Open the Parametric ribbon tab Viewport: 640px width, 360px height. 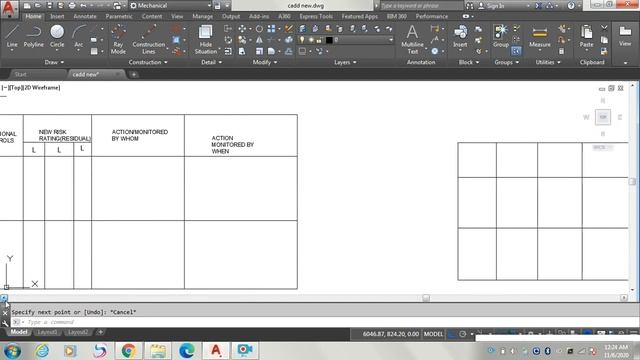tap(119, 16)
